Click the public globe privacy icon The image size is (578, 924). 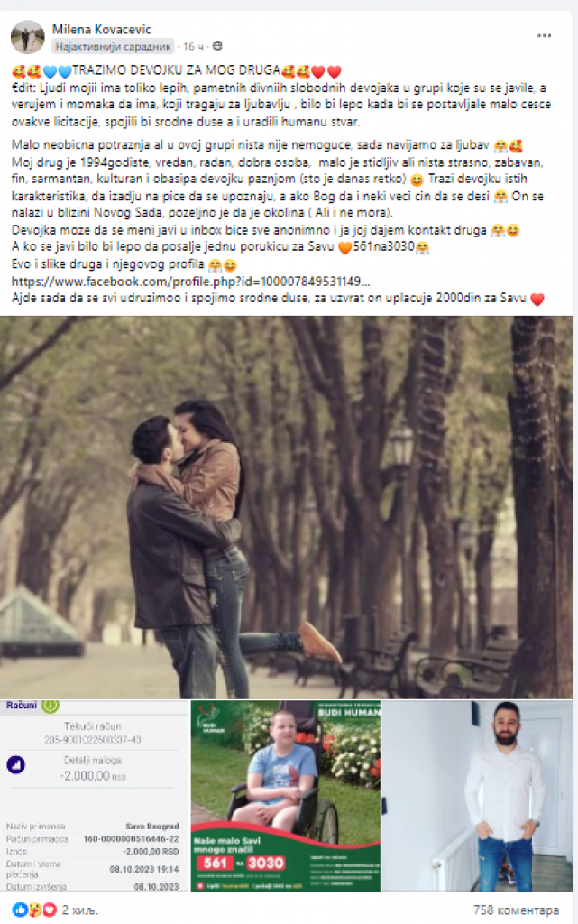[217, 46]
